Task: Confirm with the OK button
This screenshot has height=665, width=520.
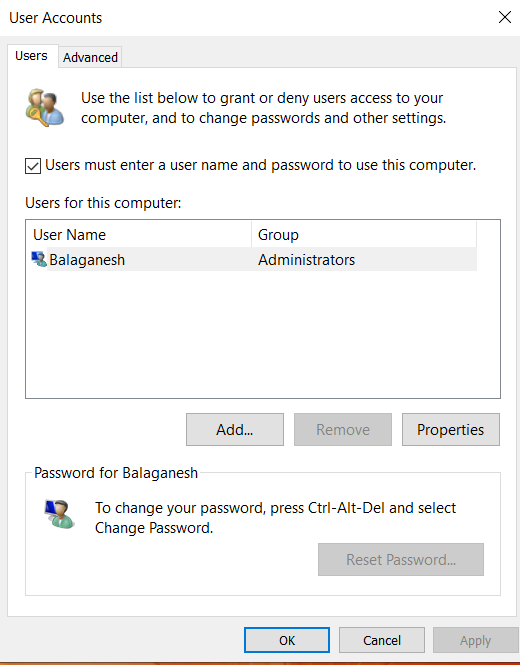Action: click(x=287, y=640)
